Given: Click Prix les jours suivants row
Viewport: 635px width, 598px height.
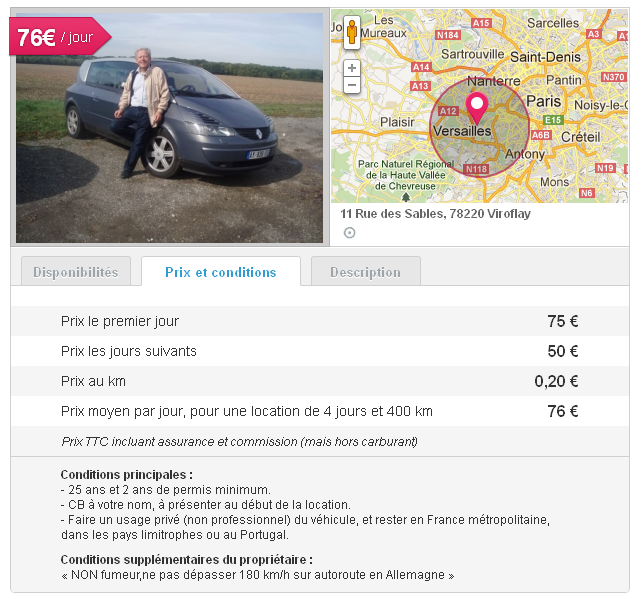Looking at the screenshot, I should pos(320,351).
